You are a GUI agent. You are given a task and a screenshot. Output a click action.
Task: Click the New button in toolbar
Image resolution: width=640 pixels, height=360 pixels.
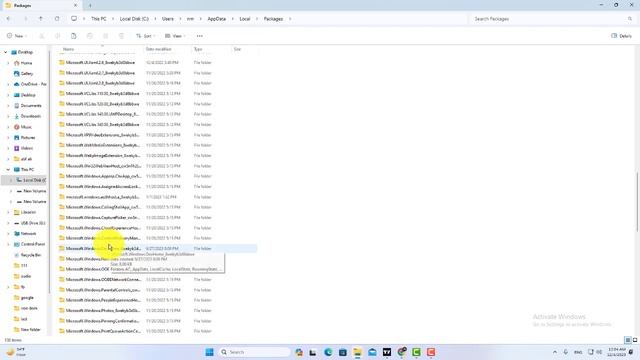click(17, 36)
